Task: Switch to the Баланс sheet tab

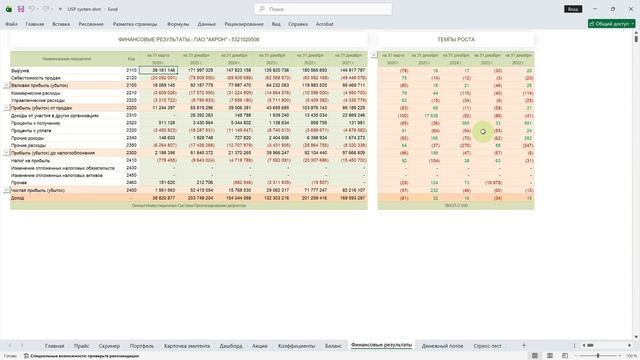Action: click(333, 346)
